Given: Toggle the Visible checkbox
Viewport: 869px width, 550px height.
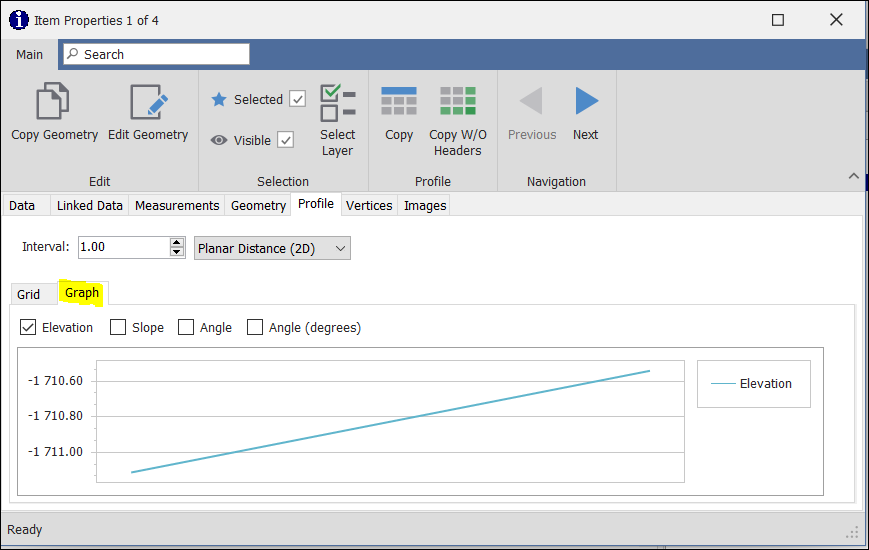Looking at the screenshot, I should (286, 140).
